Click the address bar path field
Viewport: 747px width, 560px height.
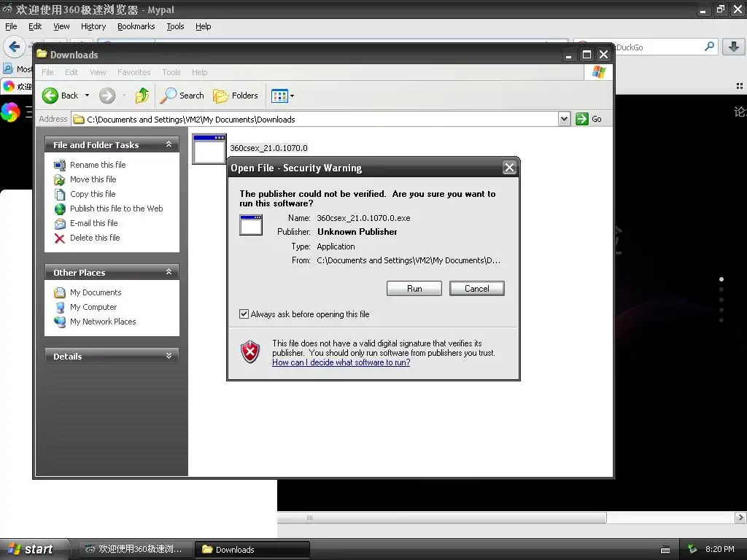(x=314, y=119)
